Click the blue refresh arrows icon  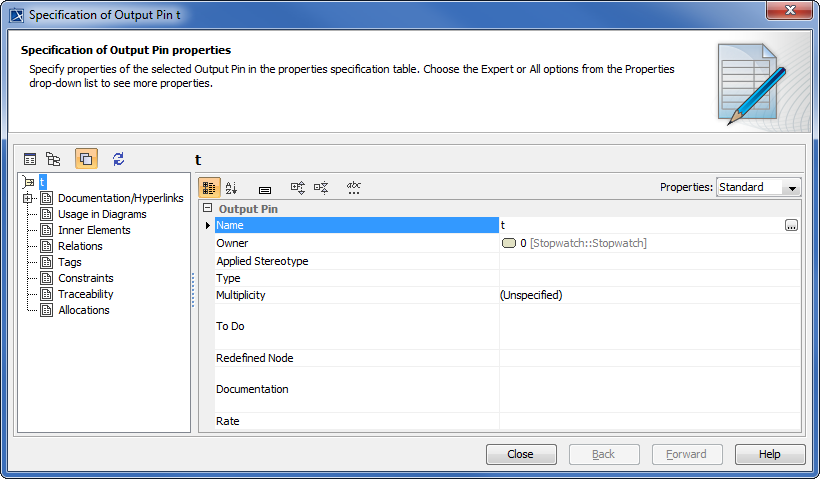[119, 159]
